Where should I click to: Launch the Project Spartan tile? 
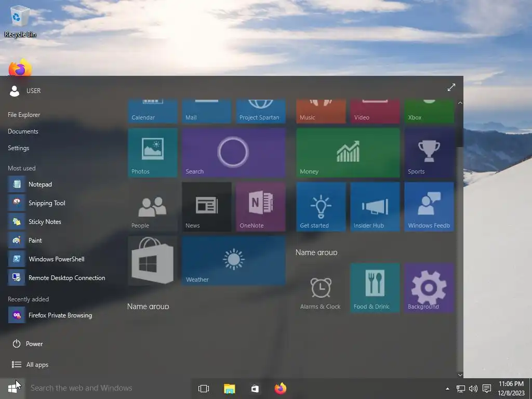point(261,111)
